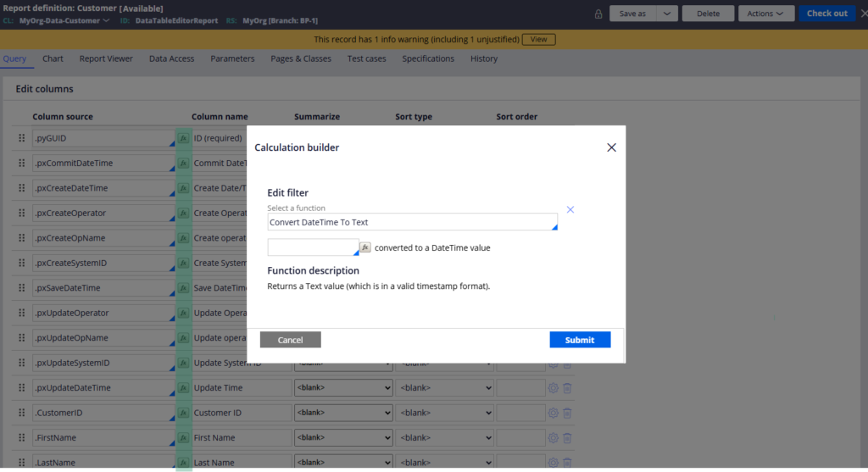Click the DateTime value input field
The image size is (868, 472).
[x=313, y=247]
